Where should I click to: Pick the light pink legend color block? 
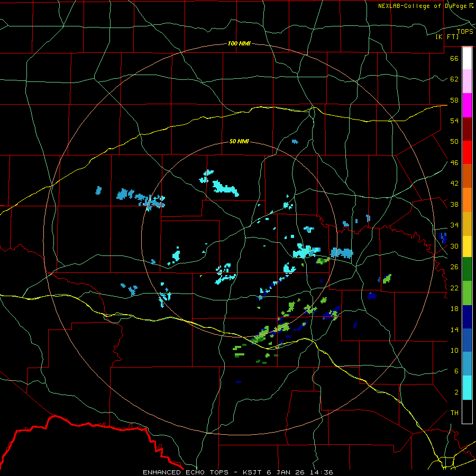(467, 81)
